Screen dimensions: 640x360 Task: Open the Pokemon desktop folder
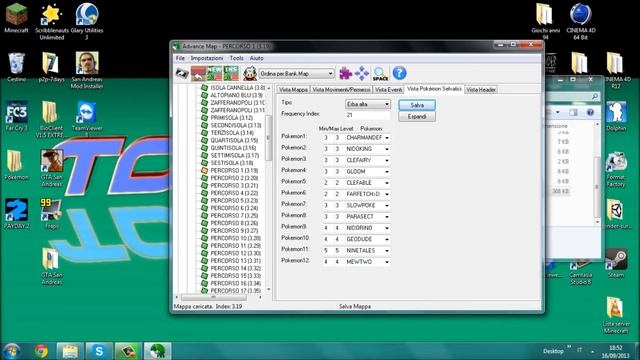coord(16,165)
